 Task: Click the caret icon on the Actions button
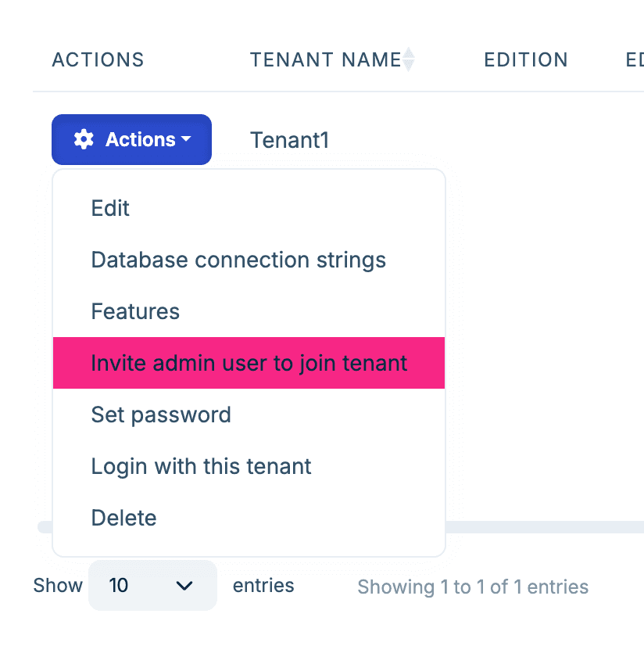[186, 141]
